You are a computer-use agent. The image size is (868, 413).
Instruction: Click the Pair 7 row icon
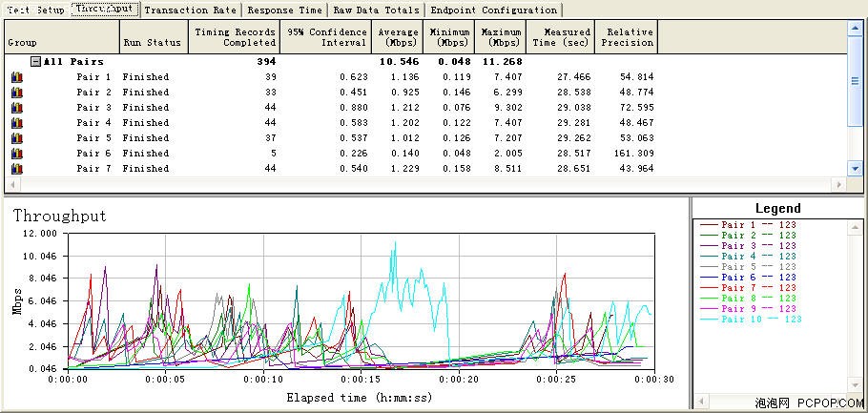pos(16,168)
